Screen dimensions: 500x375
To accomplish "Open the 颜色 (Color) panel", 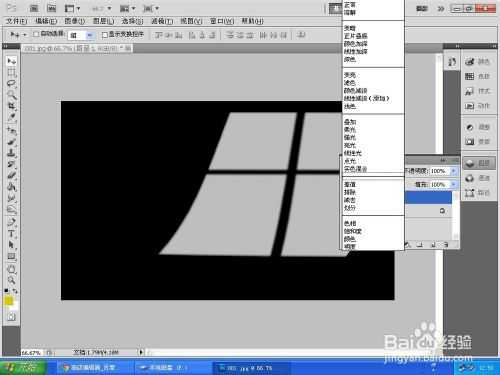I will point(478,61).
